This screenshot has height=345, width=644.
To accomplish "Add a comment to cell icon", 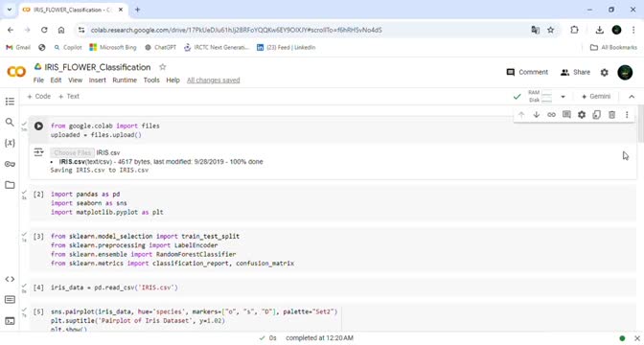I will [x=566, y=115].
